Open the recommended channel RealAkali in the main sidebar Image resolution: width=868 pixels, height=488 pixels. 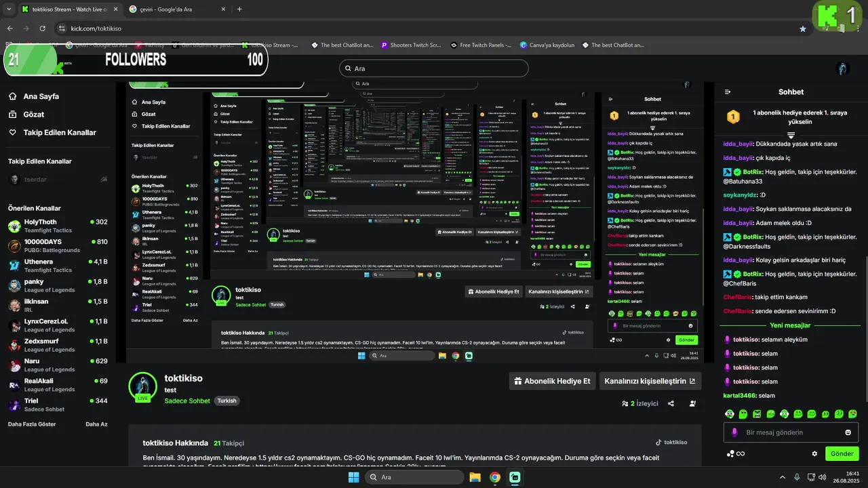58,385
